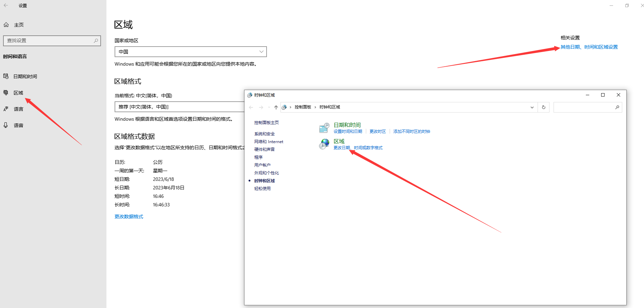Viewport: 644px width, 308px height.
Task: Open 轻松使用 category
Action: click(x=262, y=189)
